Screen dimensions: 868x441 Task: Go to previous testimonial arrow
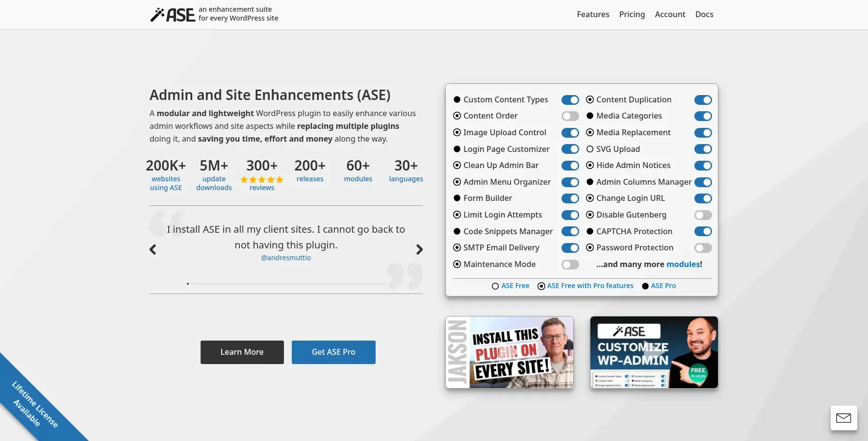tap(153, 249)
